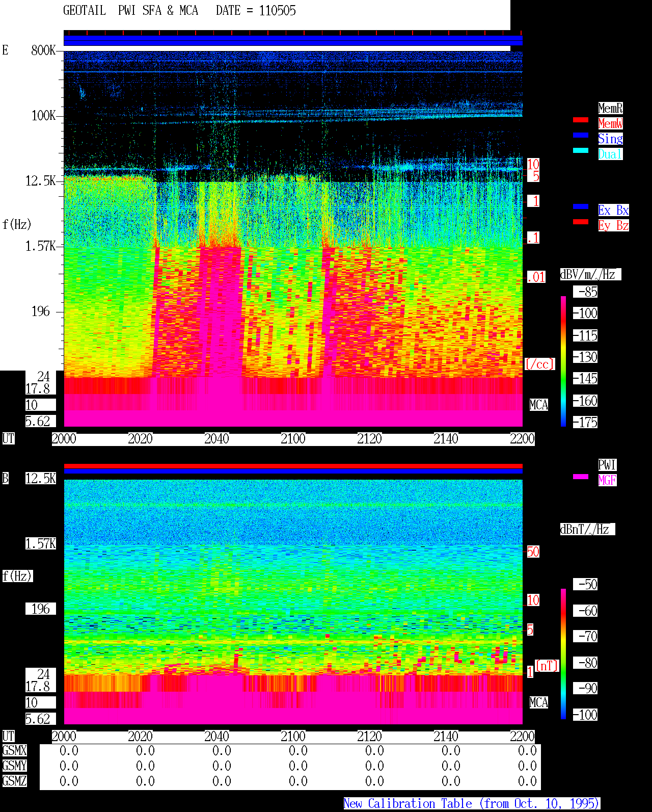Click the GSMY row label
The image size is (652, 812).
click(x=14, y=766)
